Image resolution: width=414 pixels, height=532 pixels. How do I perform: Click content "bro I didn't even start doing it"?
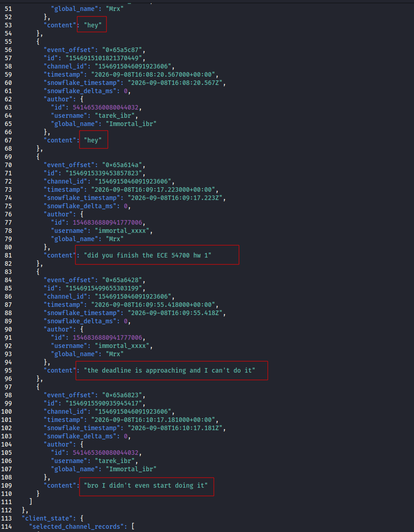click(x=146, y=485)
